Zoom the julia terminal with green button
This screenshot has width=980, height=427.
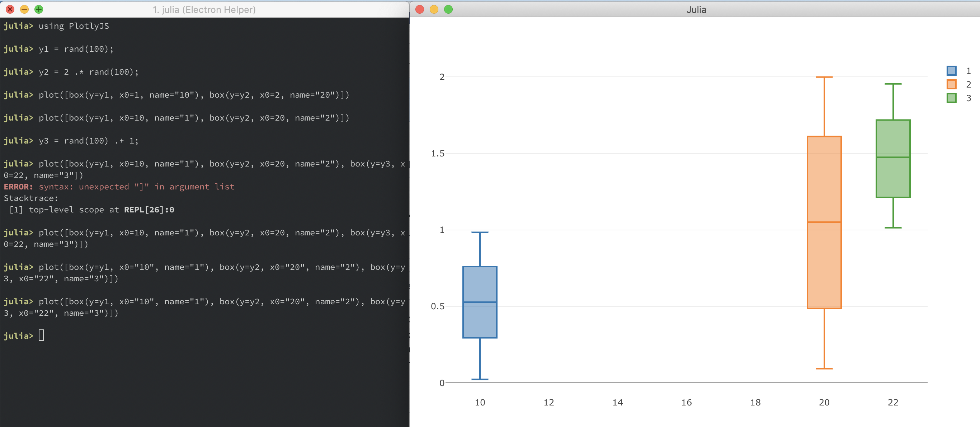coord(39,10)
